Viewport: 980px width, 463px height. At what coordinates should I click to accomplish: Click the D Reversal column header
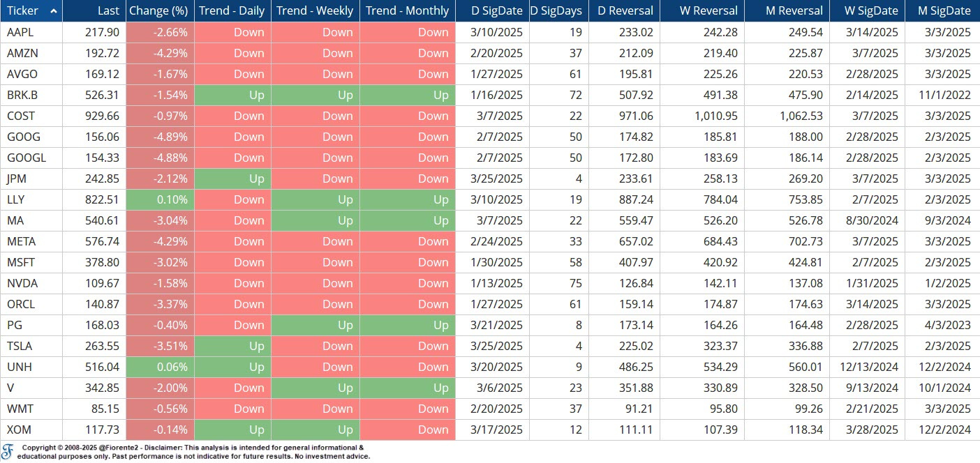click(x=624, y=11)
